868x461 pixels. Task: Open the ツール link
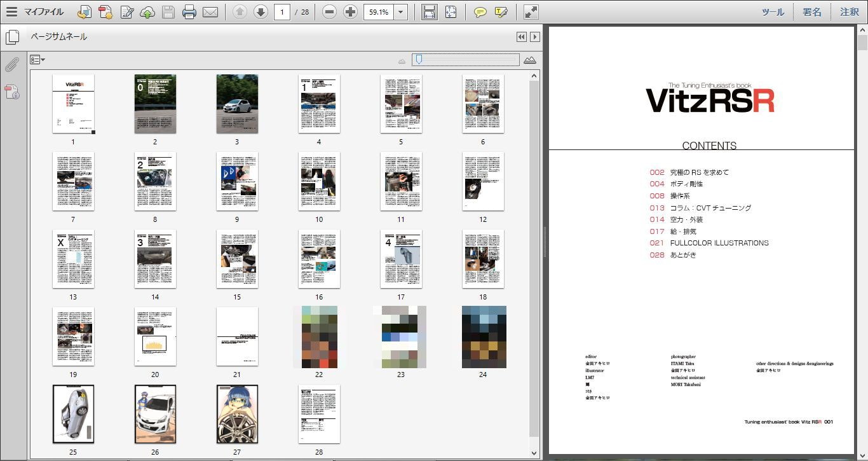coord(773,11)
